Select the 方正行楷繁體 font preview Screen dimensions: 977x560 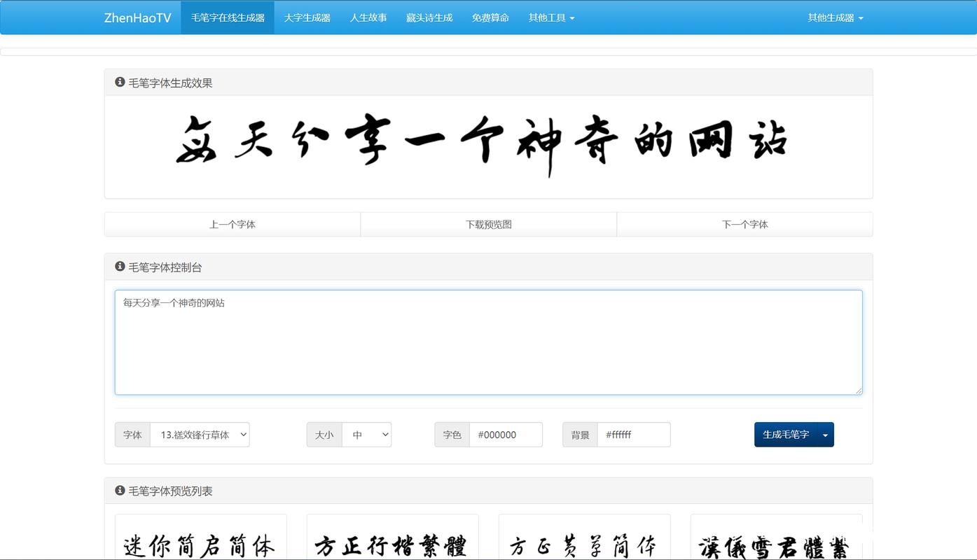click(x=393, y=538)
